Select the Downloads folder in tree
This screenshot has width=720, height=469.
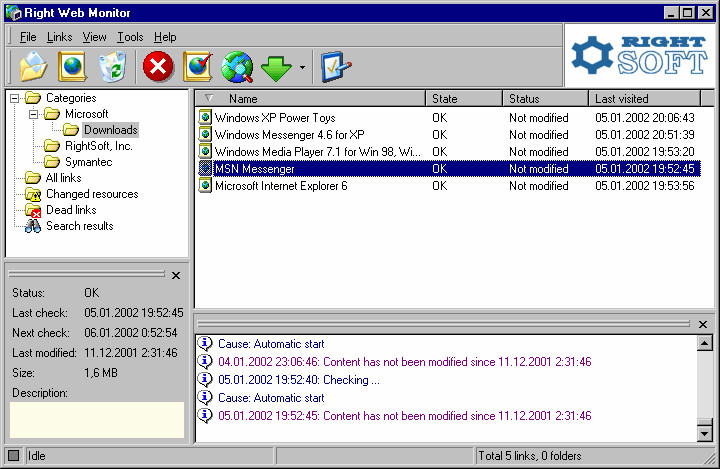pyautogui.click(x=110, y=130)
